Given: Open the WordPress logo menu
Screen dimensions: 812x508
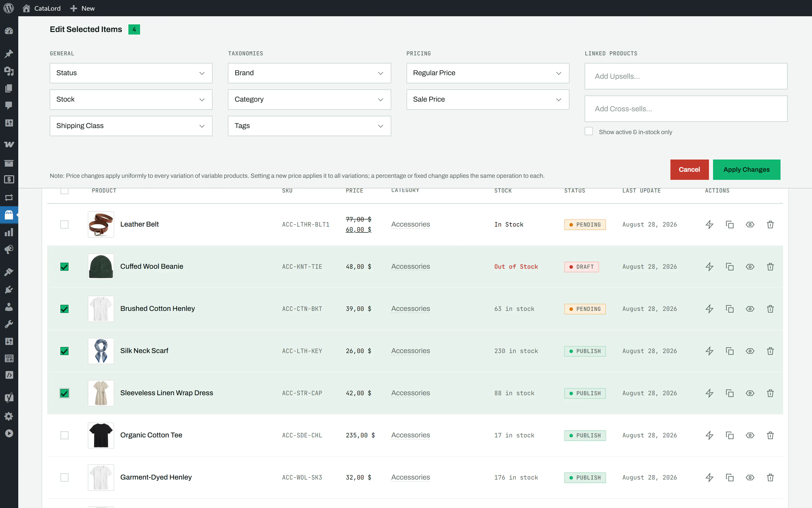Looking at the screenshot, I should [x=9, y=8].
